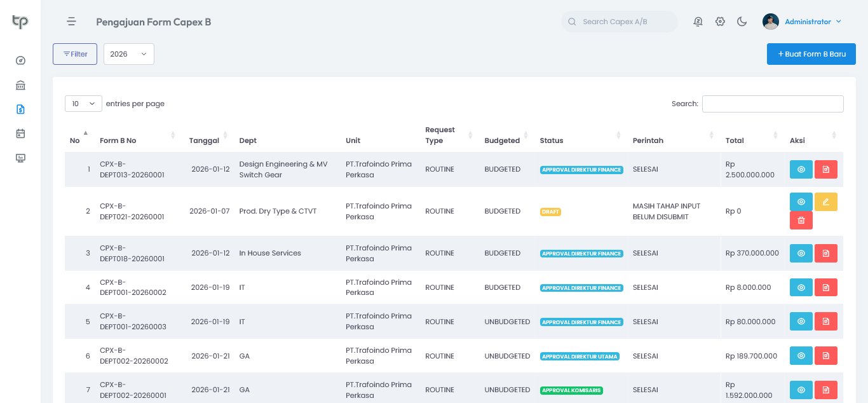The height and width of the screenshot is (403, 868).
Task: Delete draft form CPX-B-DEPT021-20260001
Action: (x=801, y=220)
